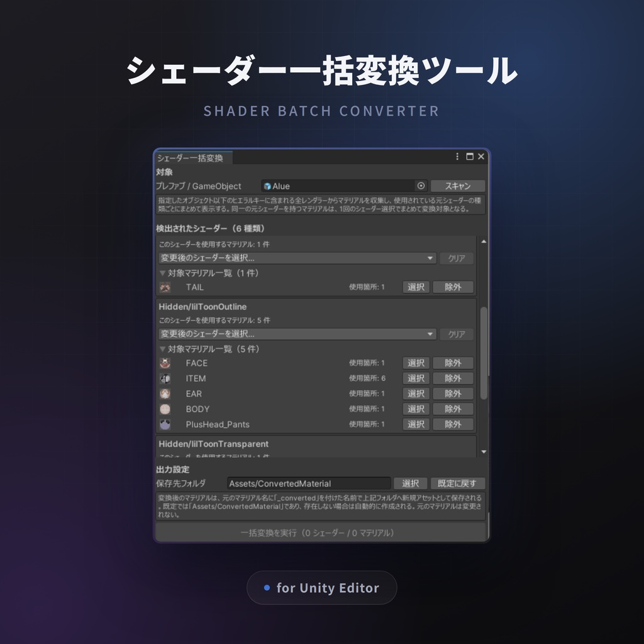
Task: Click the 一括変換を実行 button
Action: tap(320, 533)
